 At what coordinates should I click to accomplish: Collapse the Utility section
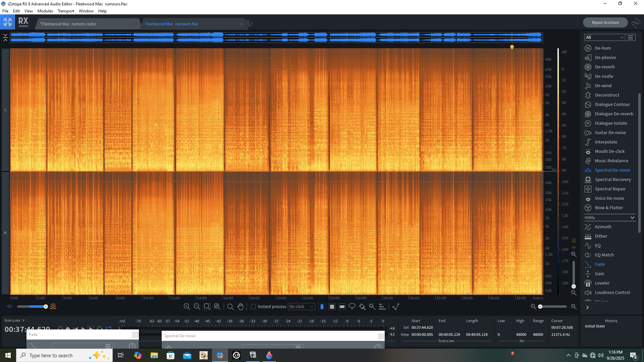tap(632, 218)
